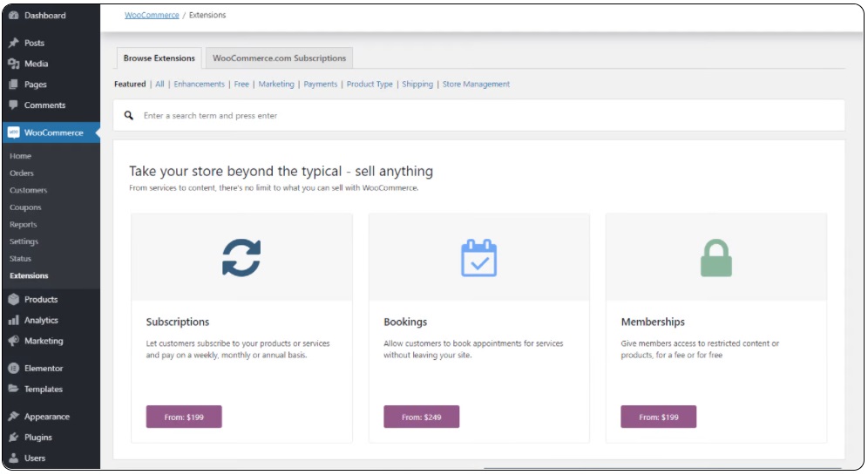Open WooCommerce Settings submenu item
This screenshot has height=475, width=868.
click(x=24, y=242)
